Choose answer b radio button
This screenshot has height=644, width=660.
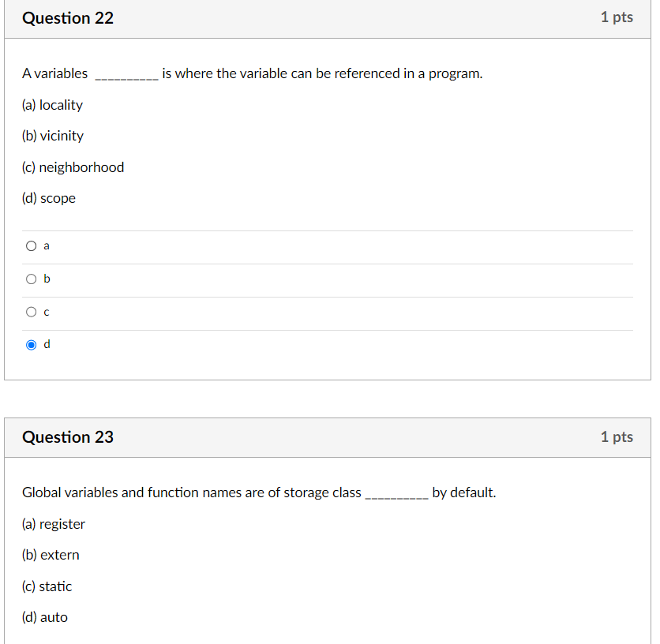31,279
